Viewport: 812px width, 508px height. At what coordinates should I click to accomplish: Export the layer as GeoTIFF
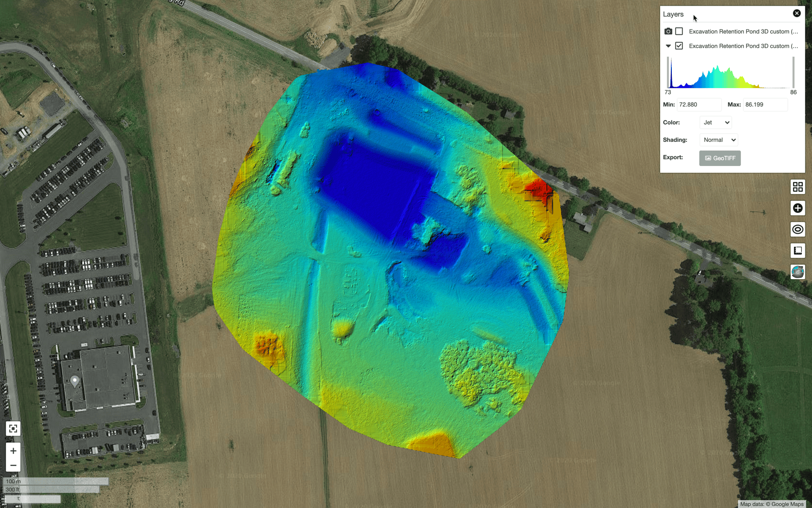pyautogui.click(x=720, y=158)
